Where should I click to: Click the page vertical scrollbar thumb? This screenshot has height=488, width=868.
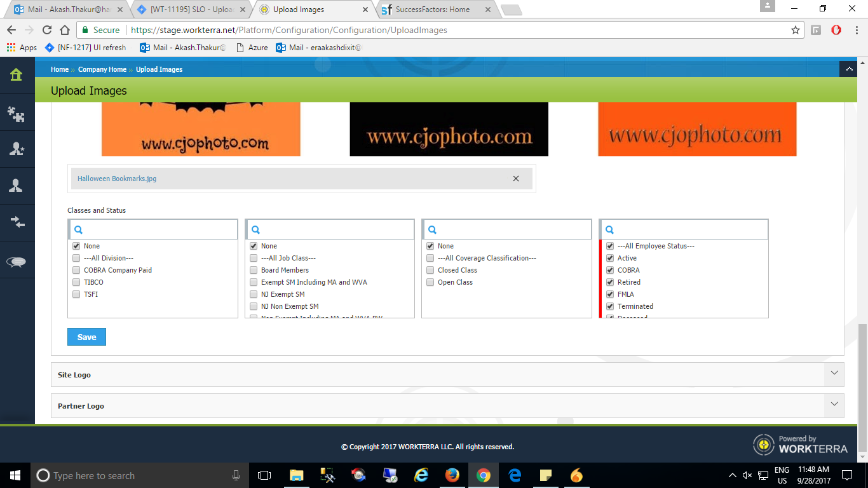tap(862, 388)
